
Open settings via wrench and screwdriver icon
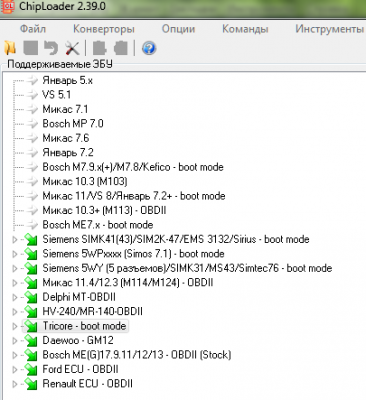(72, 48)
